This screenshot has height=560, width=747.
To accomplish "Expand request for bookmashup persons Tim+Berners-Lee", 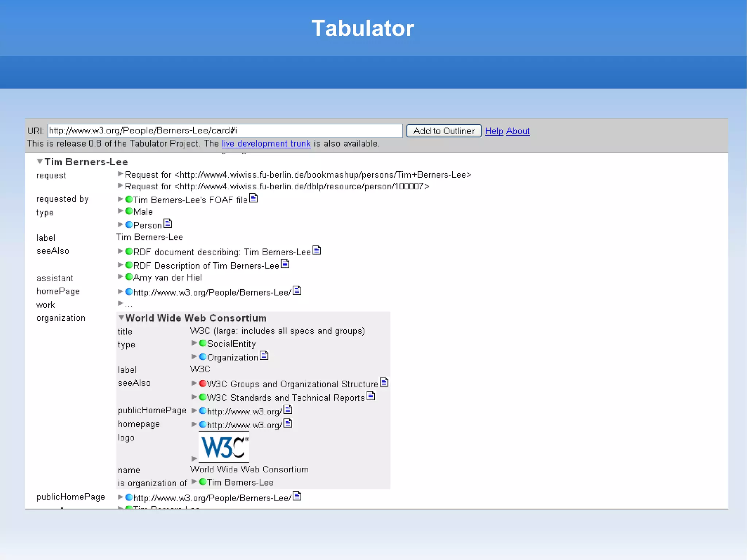I will pos(120,174).
